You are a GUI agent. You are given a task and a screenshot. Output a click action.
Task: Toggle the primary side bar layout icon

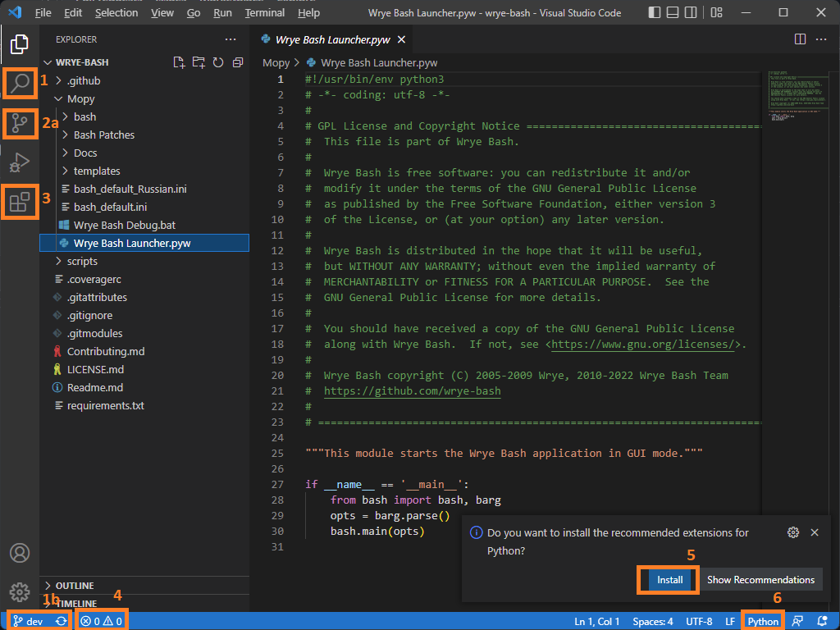click(x=654, y=12)
